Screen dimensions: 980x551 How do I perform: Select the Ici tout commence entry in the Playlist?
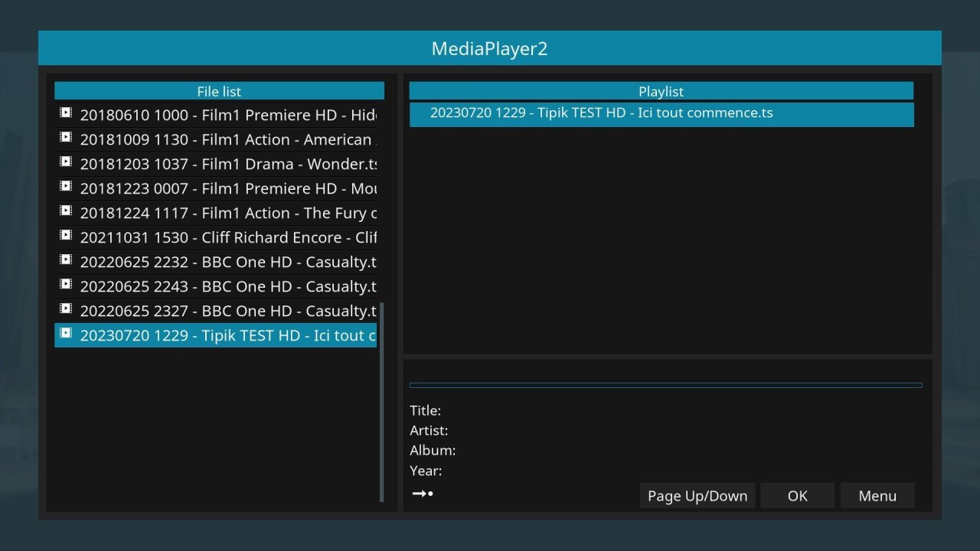click(x=661, y=113)
